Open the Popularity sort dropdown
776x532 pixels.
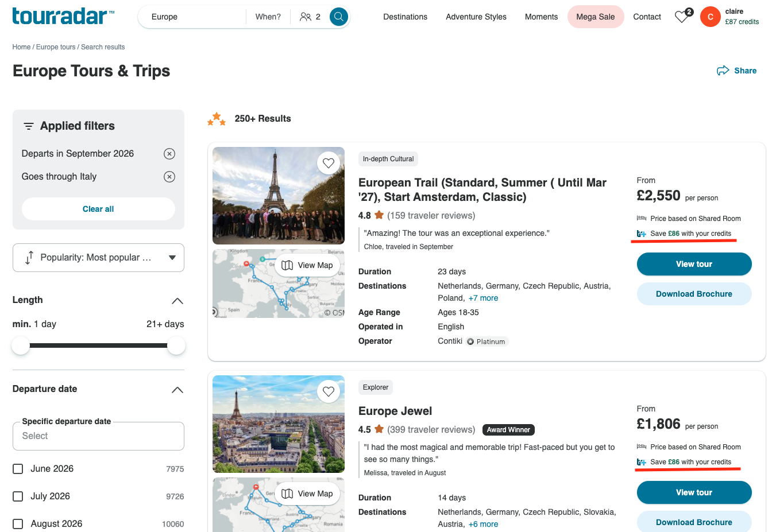pos(98,258)
